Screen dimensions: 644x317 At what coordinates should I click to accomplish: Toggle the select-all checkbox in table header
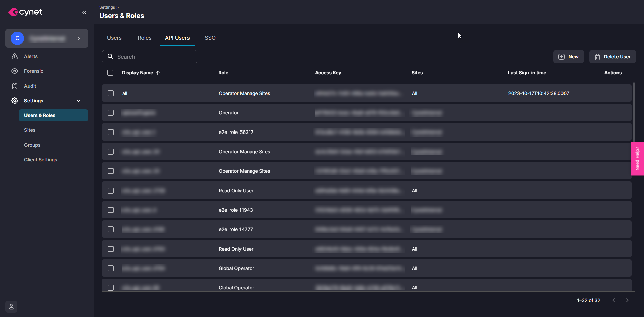110,73
